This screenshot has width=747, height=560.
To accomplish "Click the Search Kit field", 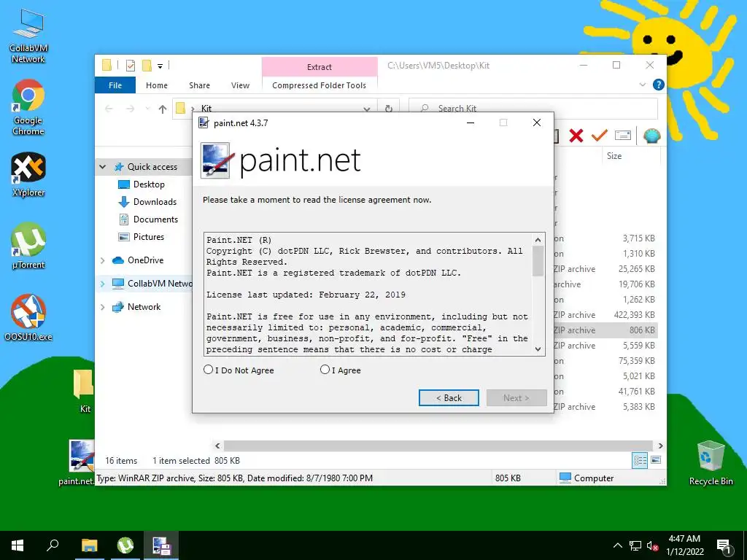I will click(x=533, y=109).
